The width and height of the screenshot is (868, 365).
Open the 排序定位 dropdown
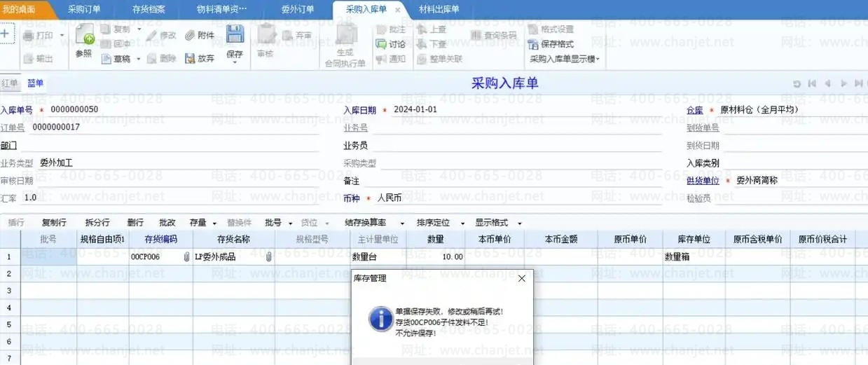(x=440, y=223)
